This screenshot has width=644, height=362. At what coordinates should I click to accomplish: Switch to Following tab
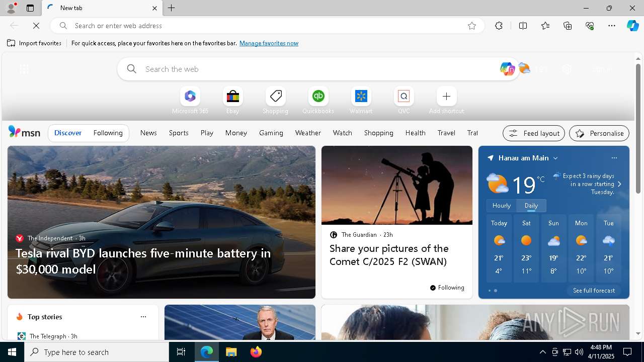[x=108, y=133]
